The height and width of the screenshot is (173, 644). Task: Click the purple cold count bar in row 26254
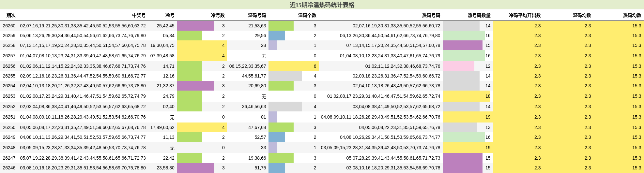(x=195, y=86)
